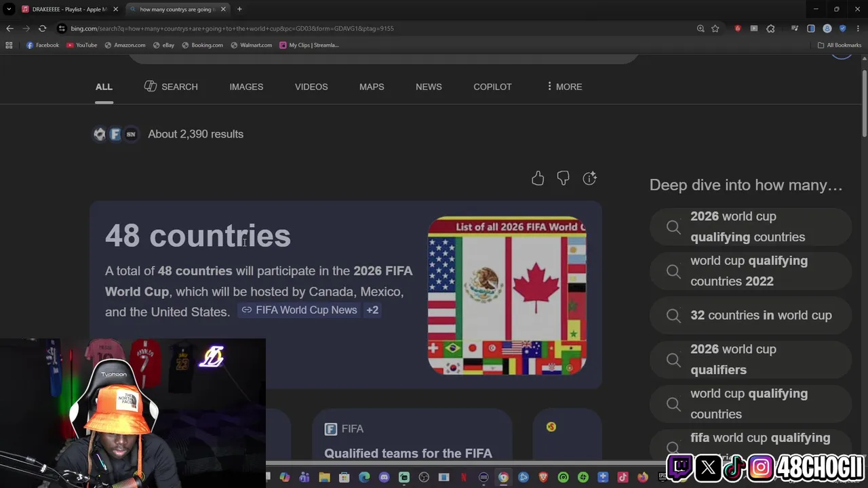
Task: Reload the Bing page
Action: (42, 28)
